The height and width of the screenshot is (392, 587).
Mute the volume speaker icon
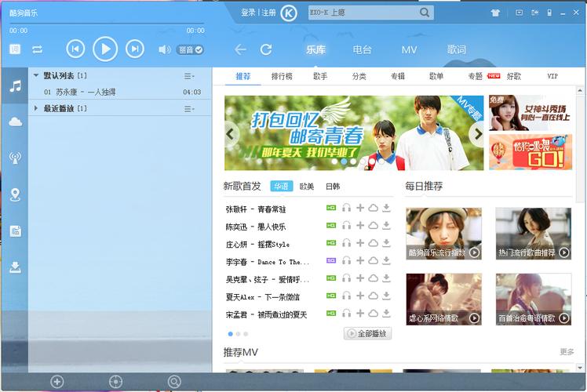[164, 49]
